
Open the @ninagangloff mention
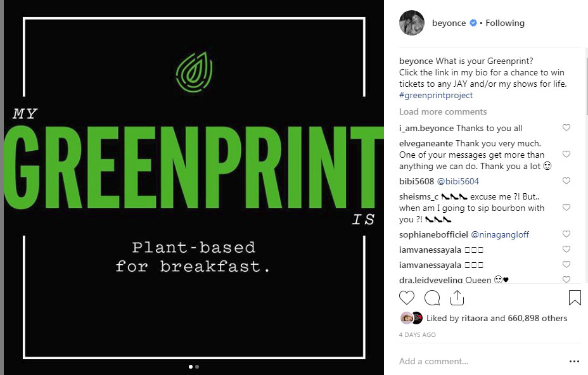[x=500, y=235]
